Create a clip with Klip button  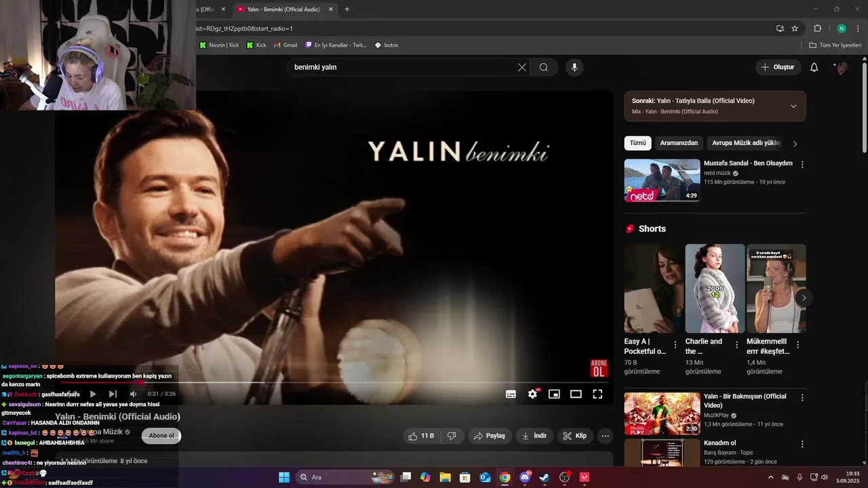click(x=575, y=436)
